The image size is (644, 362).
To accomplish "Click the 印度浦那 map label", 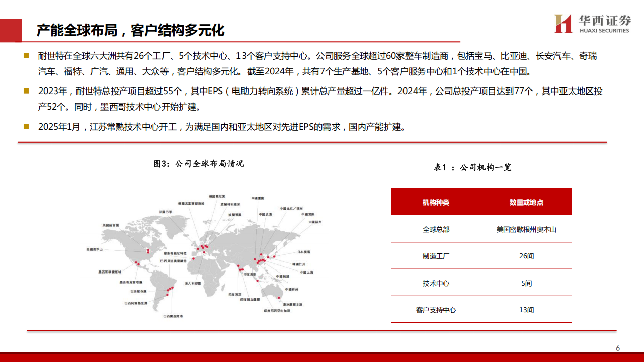I will coord(235,294).
